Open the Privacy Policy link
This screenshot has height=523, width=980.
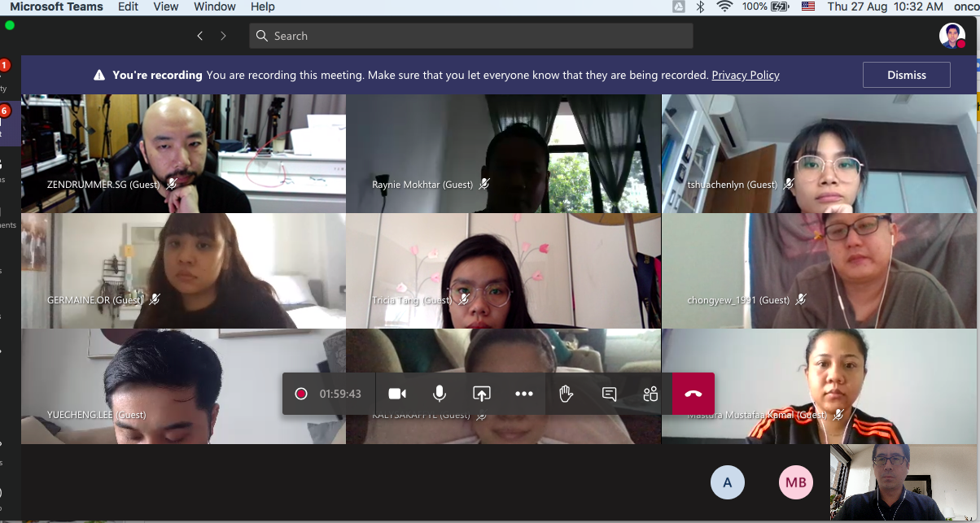click(745, 75)
